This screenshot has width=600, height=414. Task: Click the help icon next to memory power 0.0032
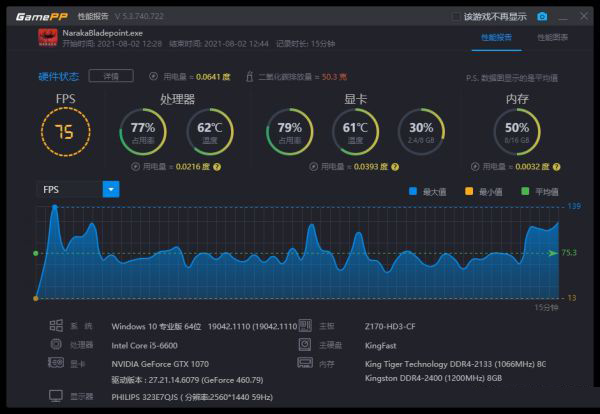coord(557,167)
